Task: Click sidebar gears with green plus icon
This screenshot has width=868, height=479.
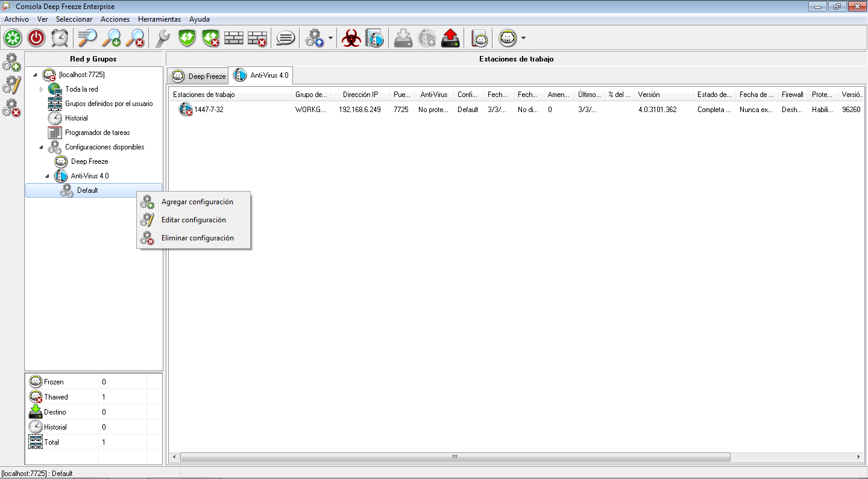Action: point(11,62)
